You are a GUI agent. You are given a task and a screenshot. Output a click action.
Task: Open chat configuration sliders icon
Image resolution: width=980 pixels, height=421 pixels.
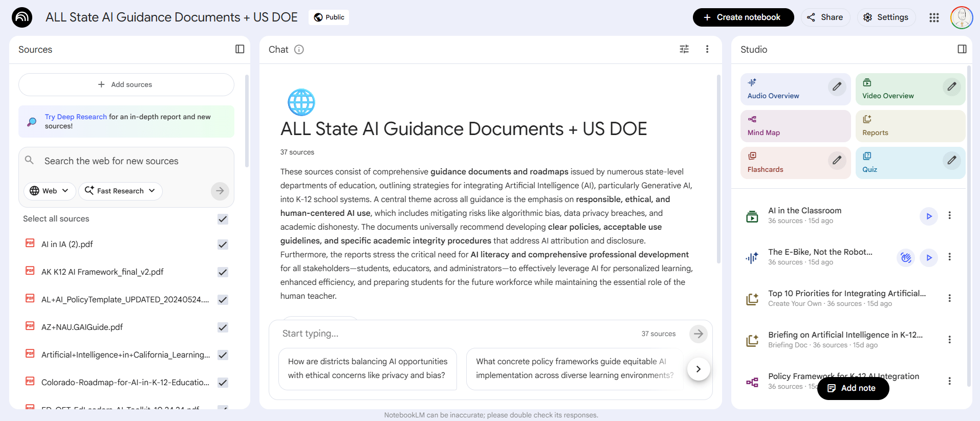(684, 49)
